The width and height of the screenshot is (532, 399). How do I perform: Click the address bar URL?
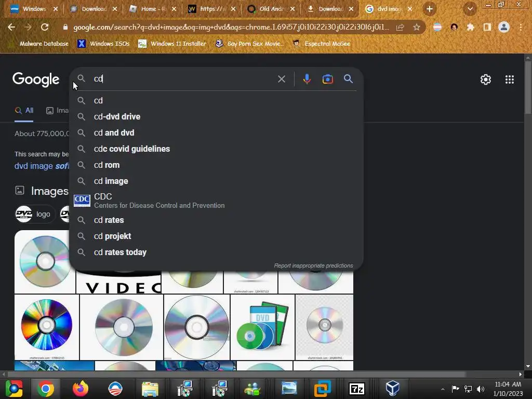click(x=231, y=27)
